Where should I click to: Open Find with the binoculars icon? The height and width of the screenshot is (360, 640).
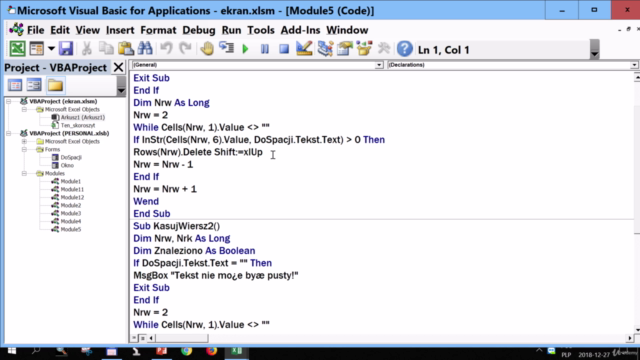click(145, 49)
